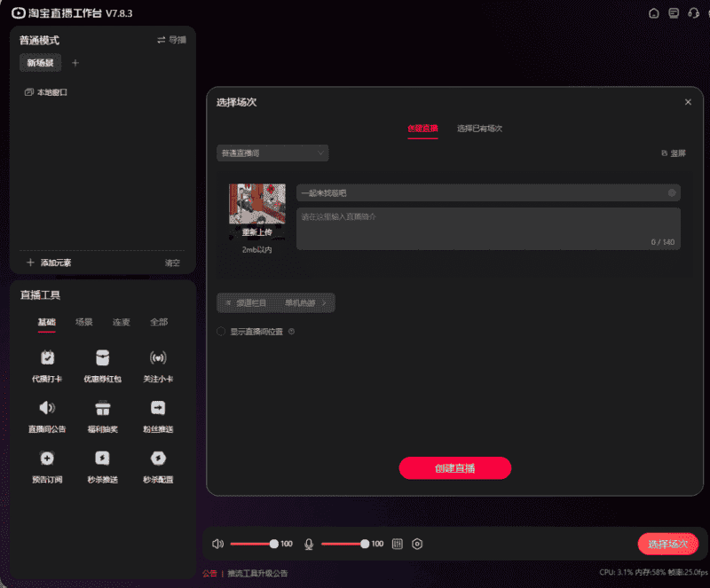Click the 秒杀配置 flash sale settings icon

[x=158, y=459]
